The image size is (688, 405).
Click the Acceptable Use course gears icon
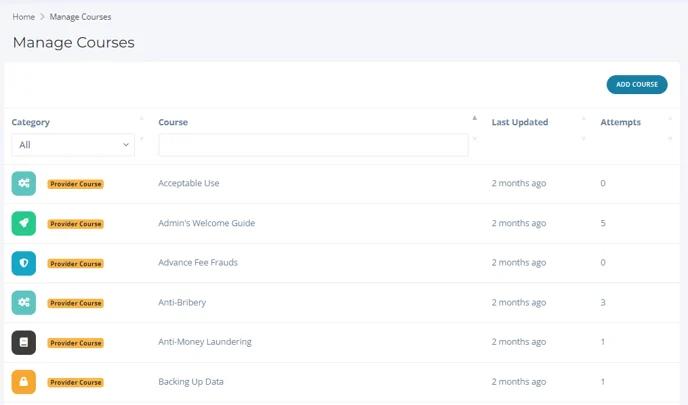click(24, 183)
